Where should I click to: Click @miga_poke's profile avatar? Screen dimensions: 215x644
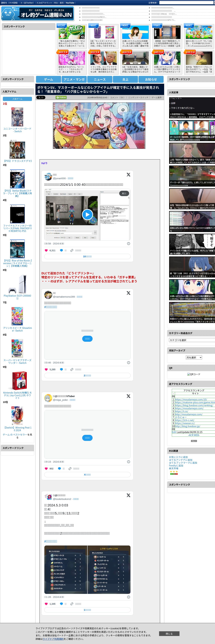click(48, 398)
